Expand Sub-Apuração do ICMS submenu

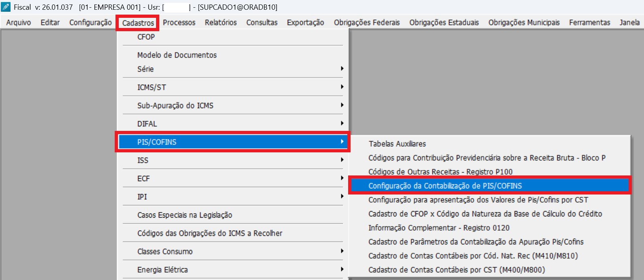(233, 105)
